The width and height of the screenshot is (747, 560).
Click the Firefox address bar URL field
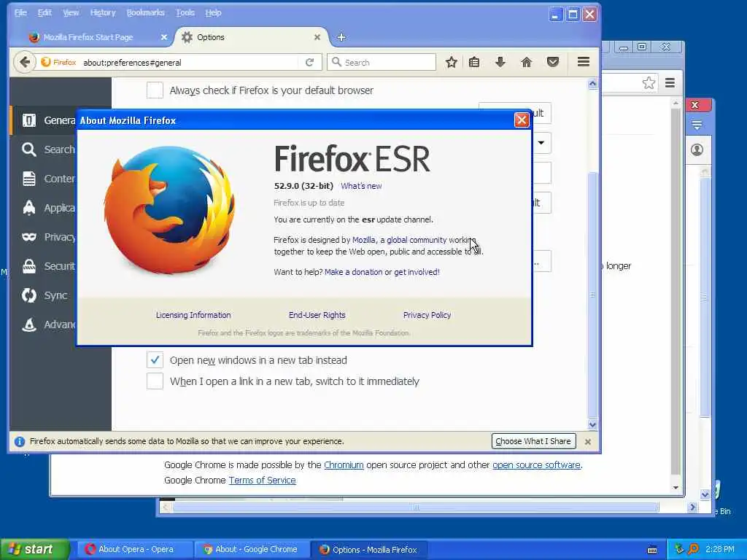190,63
